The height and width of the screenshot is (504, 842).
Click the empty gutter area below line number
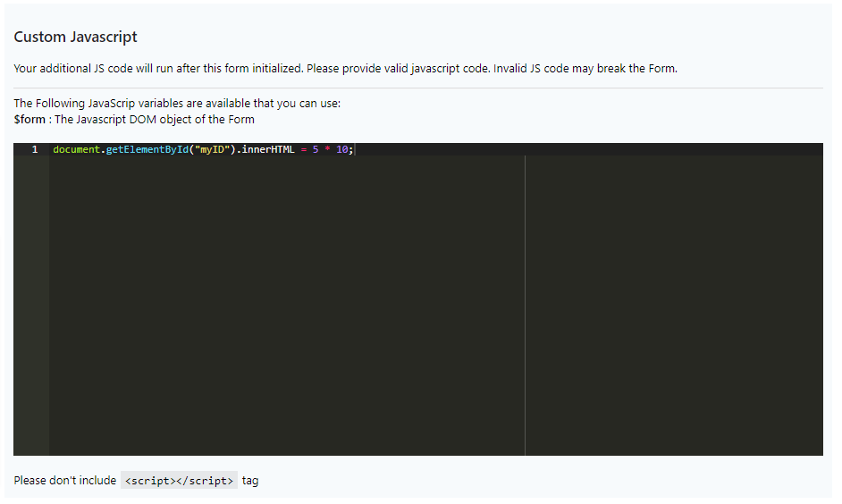pos(31,304)
